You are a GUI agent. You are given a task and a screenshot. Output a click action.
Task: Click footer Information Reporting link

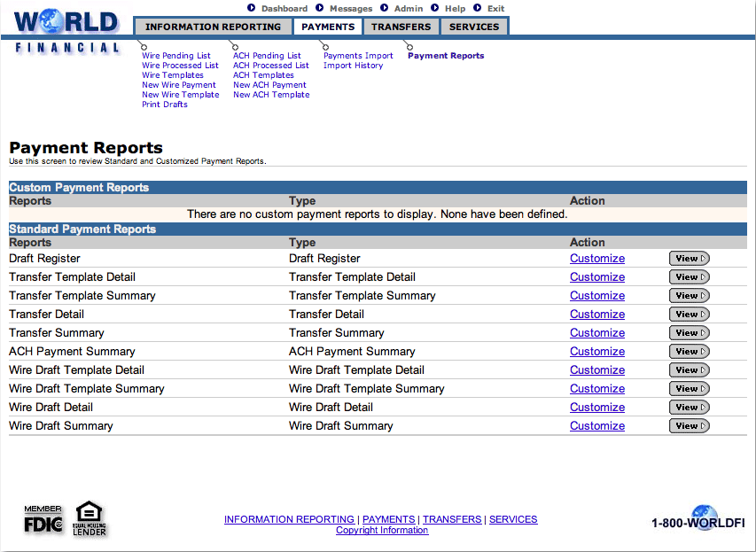(289, 519)
